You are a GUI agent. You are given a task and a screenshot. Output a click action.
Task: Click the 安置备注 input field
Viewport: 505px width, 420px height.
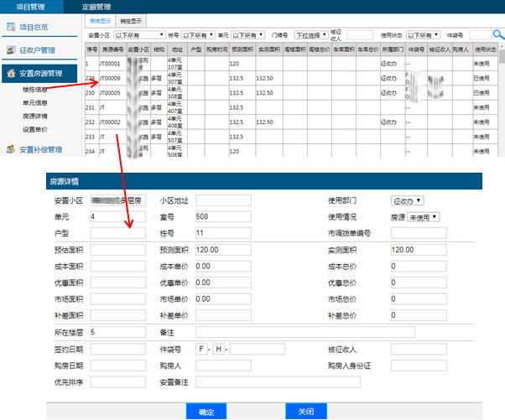278,382
